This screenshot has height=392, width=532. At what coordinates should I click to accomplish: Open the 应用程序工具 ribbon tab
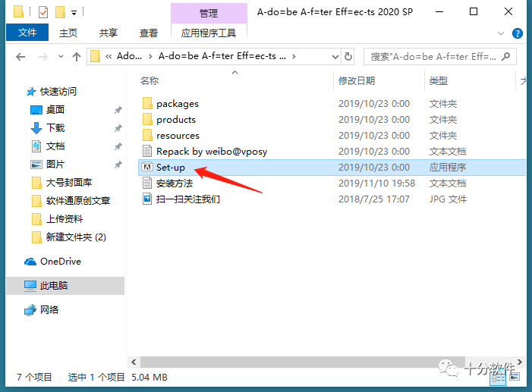tap(209, 33)
